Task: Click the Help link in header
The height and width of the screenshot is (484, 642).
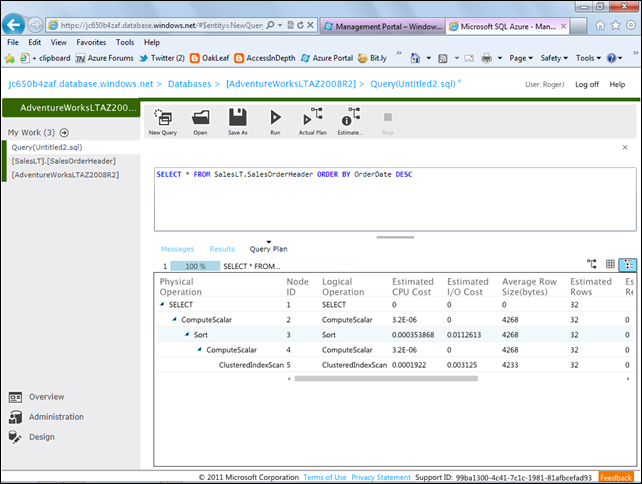Action: 617,84
